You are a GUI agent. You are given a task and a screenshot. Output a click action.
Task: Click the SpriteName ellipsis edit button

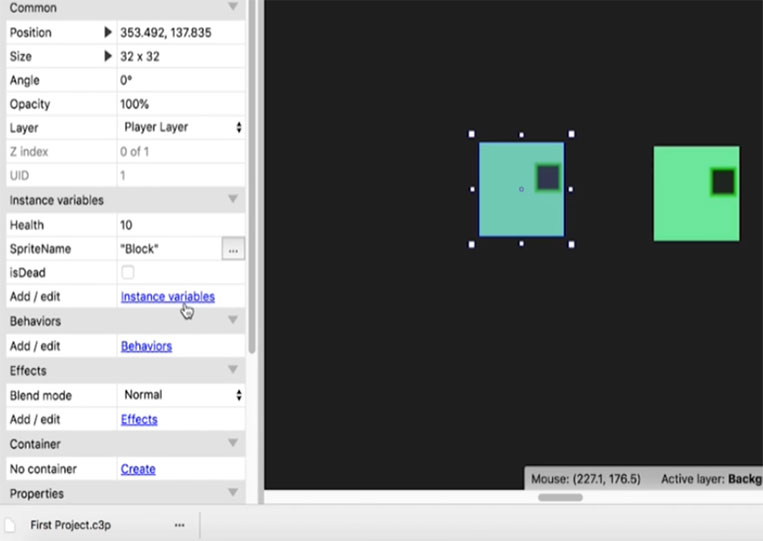(233, 249)
